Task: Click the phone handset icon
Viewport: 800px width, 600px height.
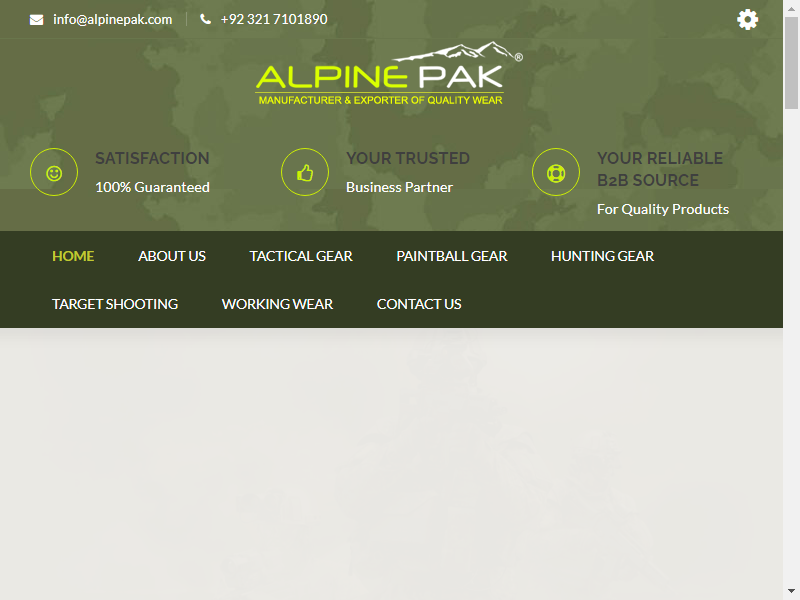Action: tap(206, 19)
